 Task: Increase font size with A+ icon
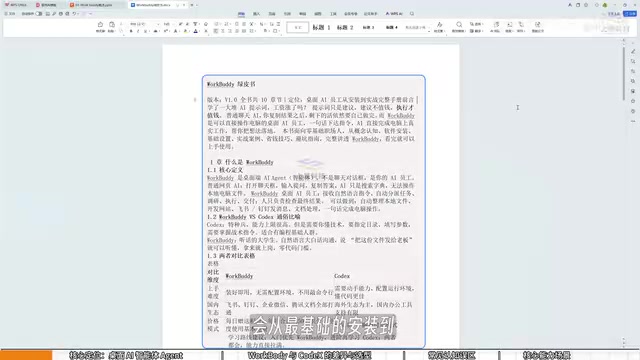(180, 24)
